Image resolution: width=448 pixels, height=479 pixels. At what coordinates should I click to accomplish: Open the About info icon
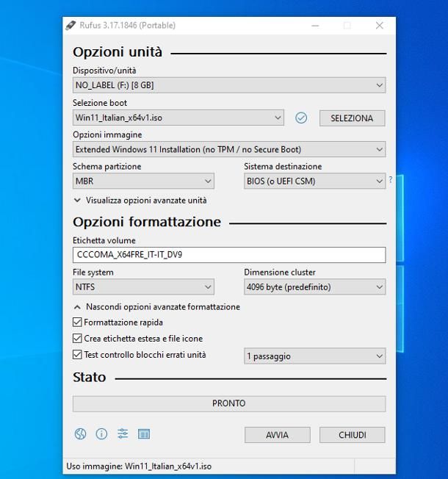tap(101, 433)
